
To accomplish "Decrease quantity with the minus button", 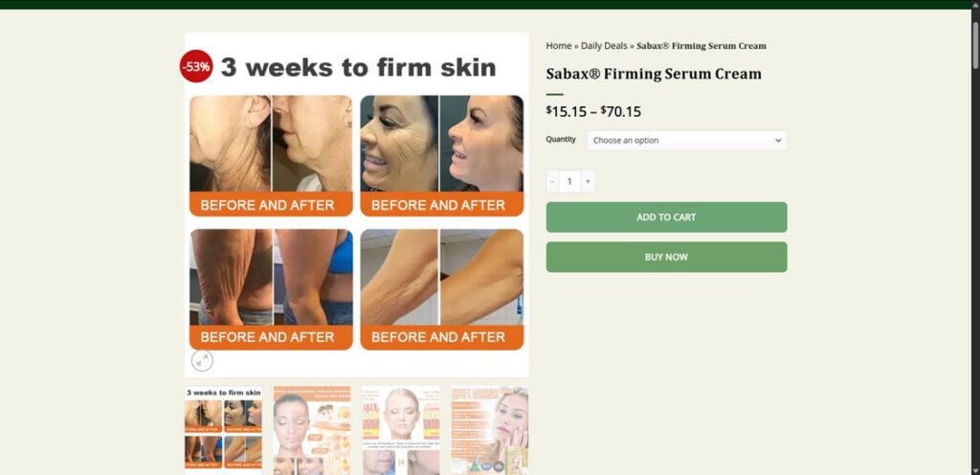I will [552, 181].
